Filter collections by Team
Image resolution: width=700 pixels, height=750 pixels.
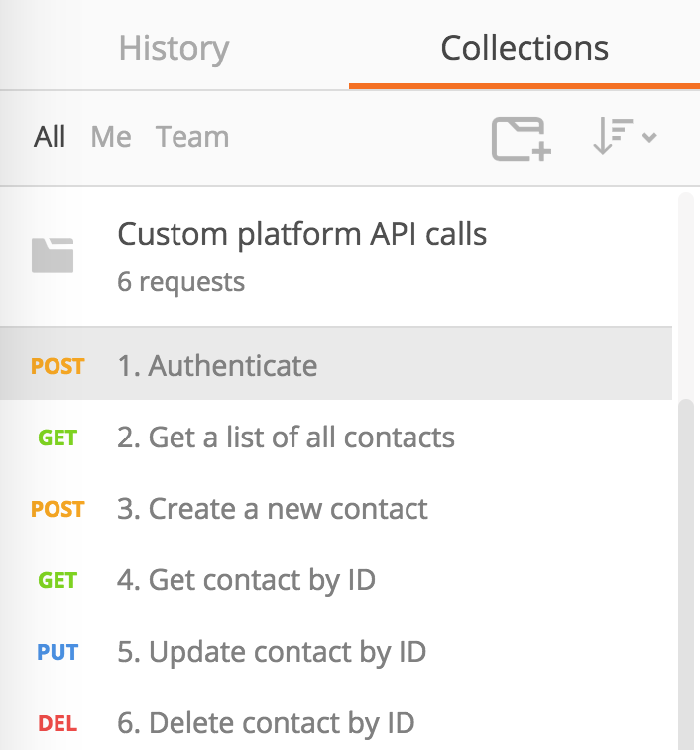pyautogui.click(x=192, y=137)
